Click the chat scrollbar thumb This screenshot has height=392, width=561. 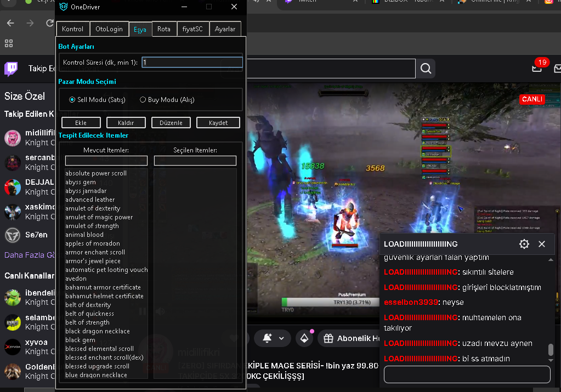pyautogui.click(x=551, y=350)
